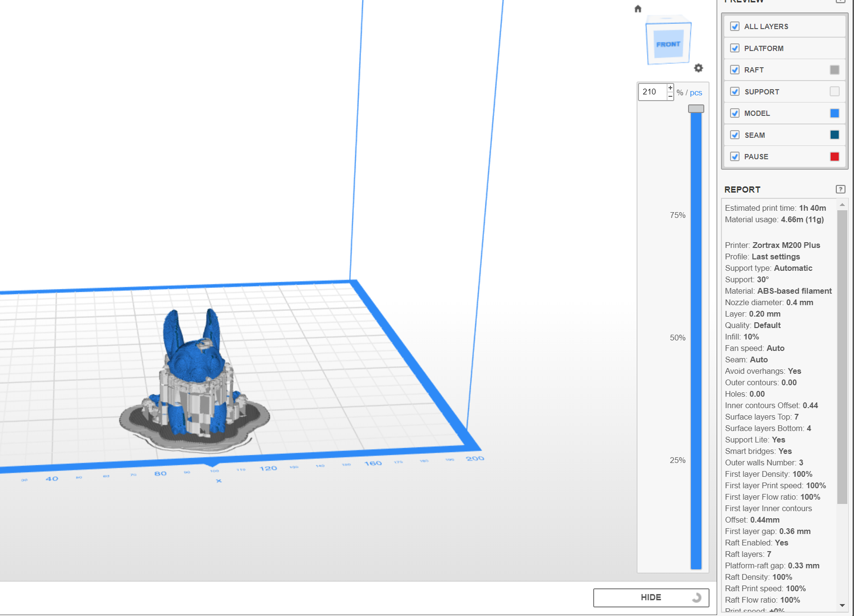
Task: Open the view cube settings gear
Action: (699, 68)
